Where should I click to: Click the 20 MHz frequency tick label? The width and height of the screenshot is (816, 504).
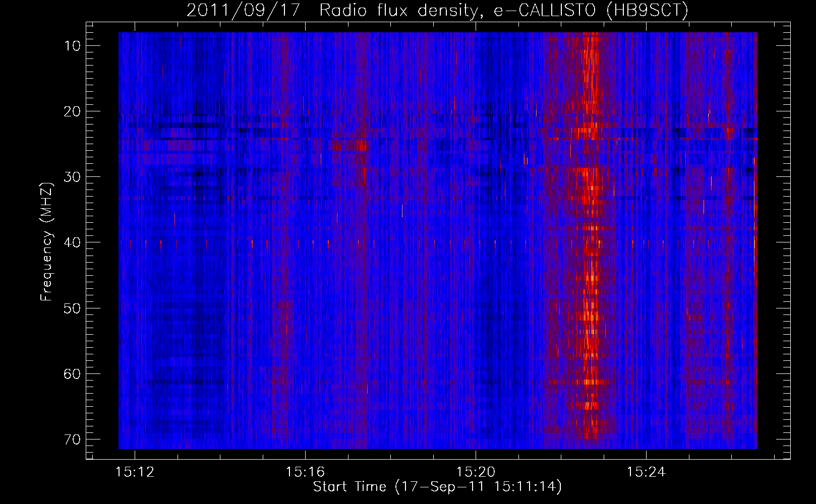[x=72, y=111]
